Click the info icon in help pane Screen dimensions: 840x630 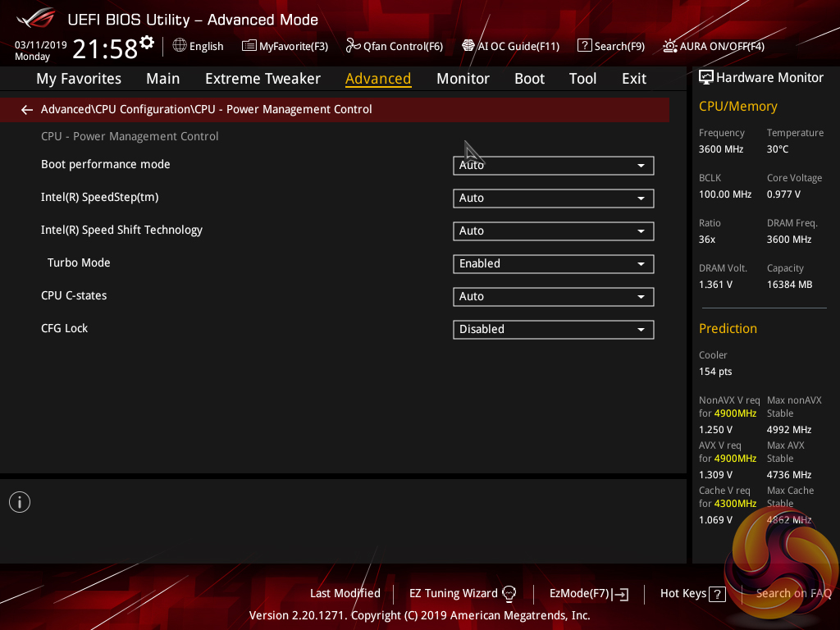pyautogui.click(x=20, y=502)
